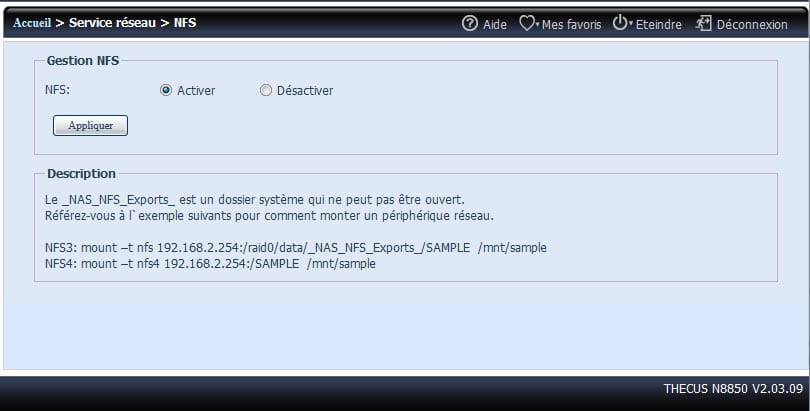Click the NFS: field label
The width and height of the screenshot is (810, 411).
[x=57, y=90]
